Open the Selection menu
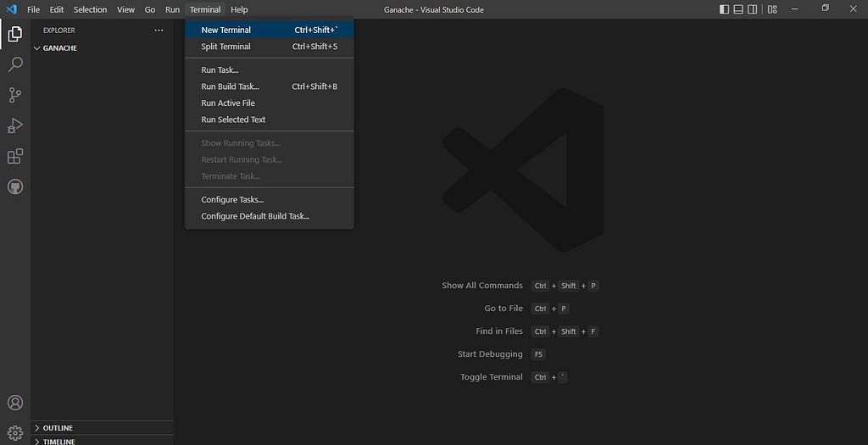Image resolution: width=868 pixels, height=445 pixels. pyautogui.click(x=90, y=9)
